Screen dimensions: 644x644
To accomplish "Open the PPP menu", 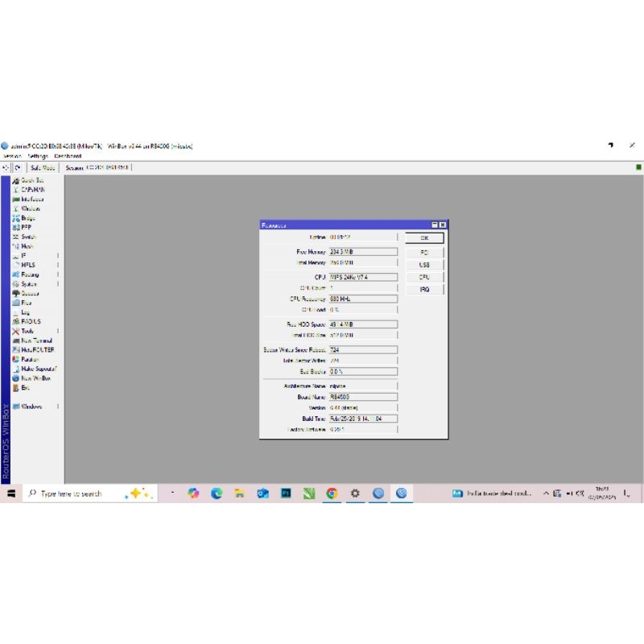I will click(x=26, y=227).
